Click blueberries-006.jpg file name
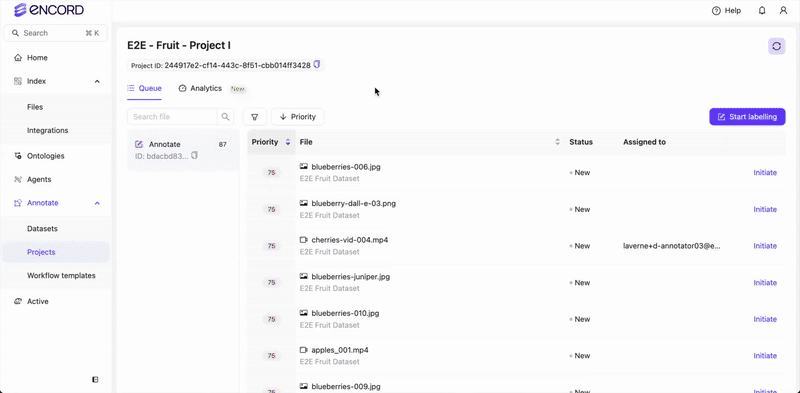Image resolution: width=800 pixels, height=393 pixels. pos(346,167)
